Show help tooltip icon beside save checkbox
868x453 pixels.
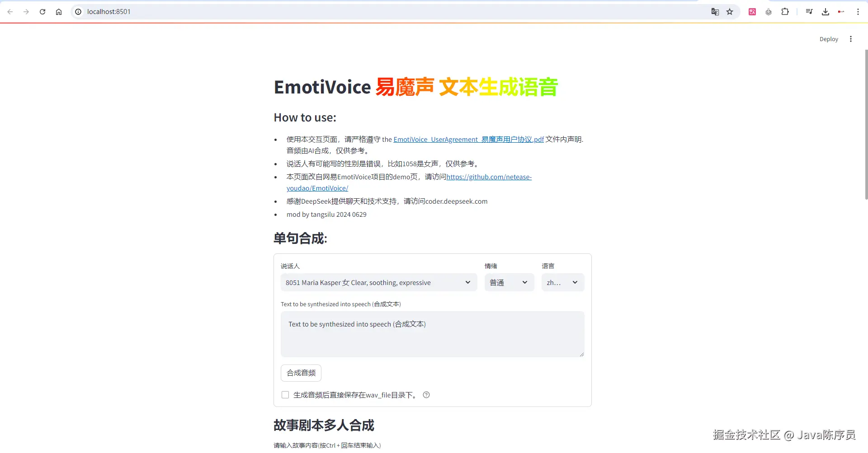[426, 395]
